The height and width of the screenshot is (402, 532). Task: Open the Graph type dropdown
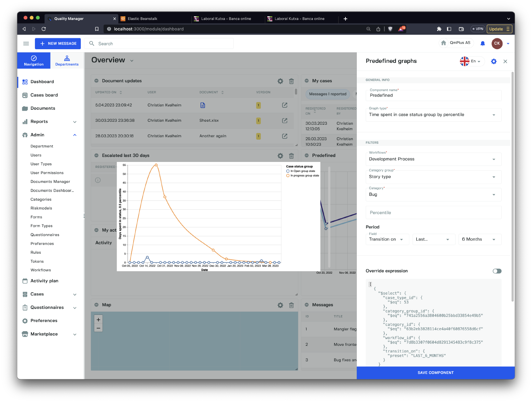coord(433,115)
